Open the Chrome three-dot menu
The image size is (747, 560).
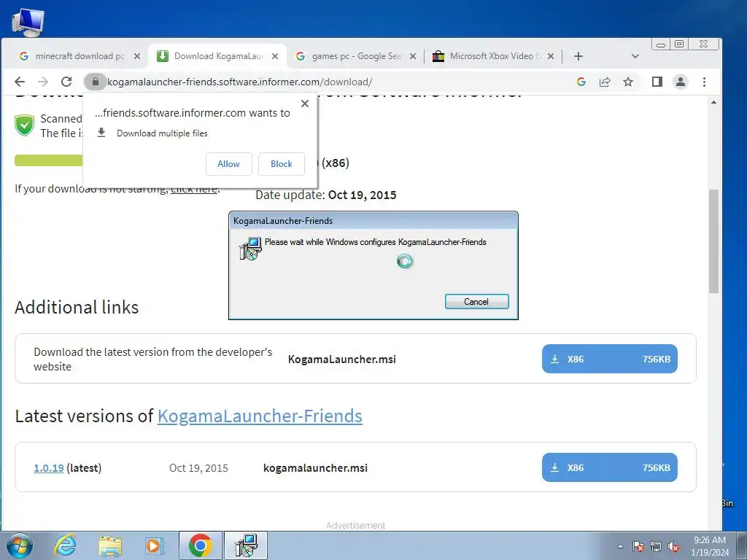(704, 82)
